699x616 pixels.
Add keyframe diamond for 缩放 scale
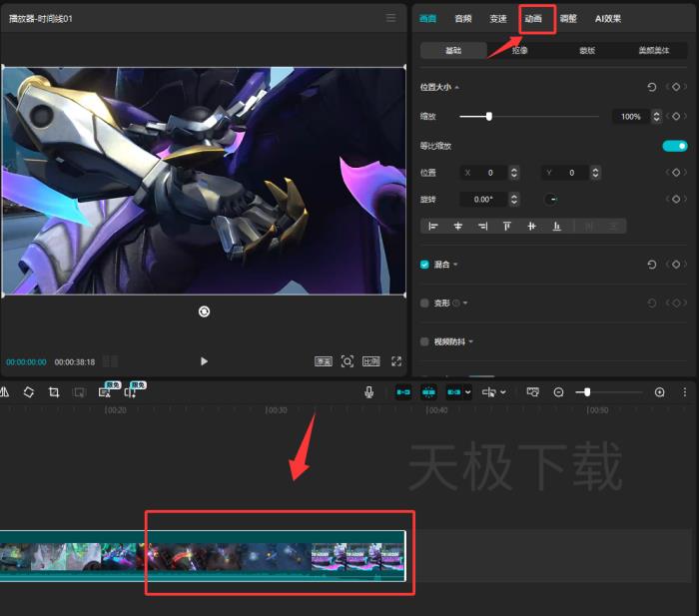point(676,117)
